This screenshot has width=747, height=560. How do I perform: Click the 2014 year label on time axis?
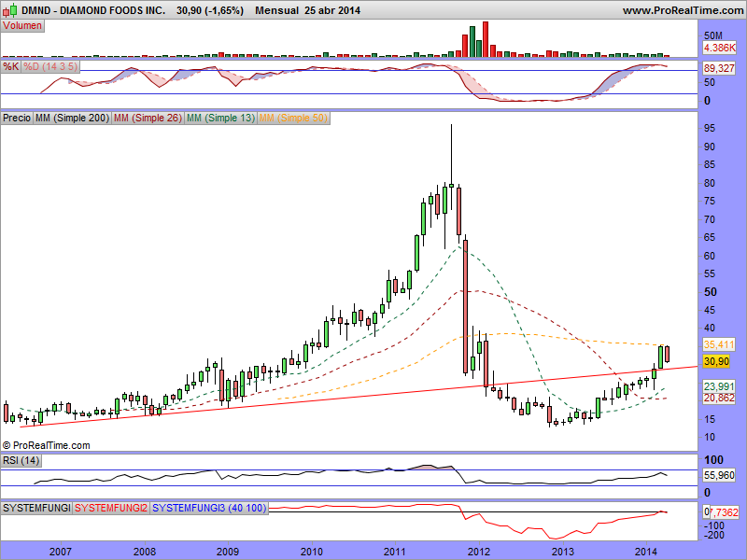(x=646, y=552)
